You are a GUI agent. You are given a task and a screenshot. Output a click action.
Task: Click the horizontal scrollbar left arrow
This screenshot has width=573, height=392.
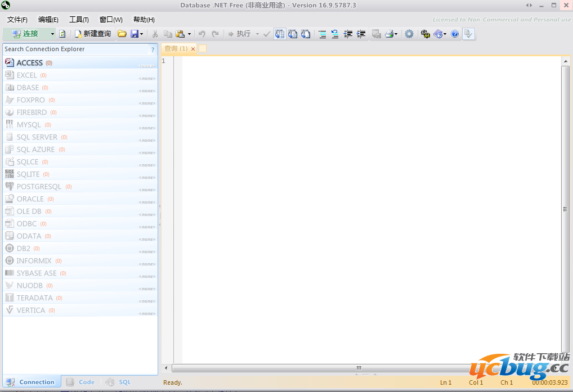pos(166,368)
